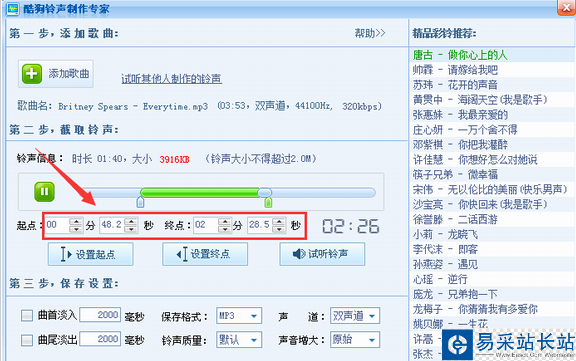Select 许佳慧 - 你想好怎么对她说
This screenshot has height=361, width=576.
pyautogui.click(x=492, y=159)
